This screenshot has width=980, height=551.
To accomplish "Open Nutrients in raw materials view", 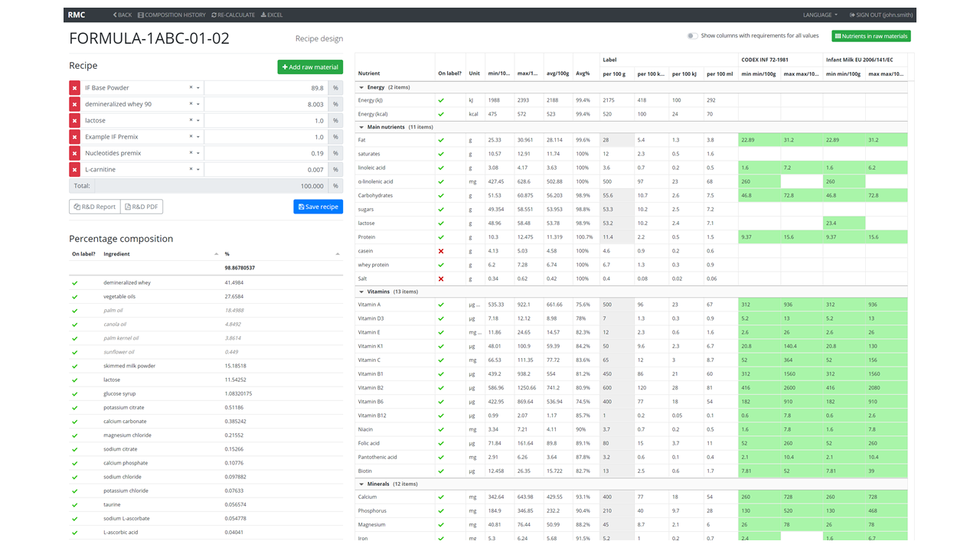I will point(871,36).
